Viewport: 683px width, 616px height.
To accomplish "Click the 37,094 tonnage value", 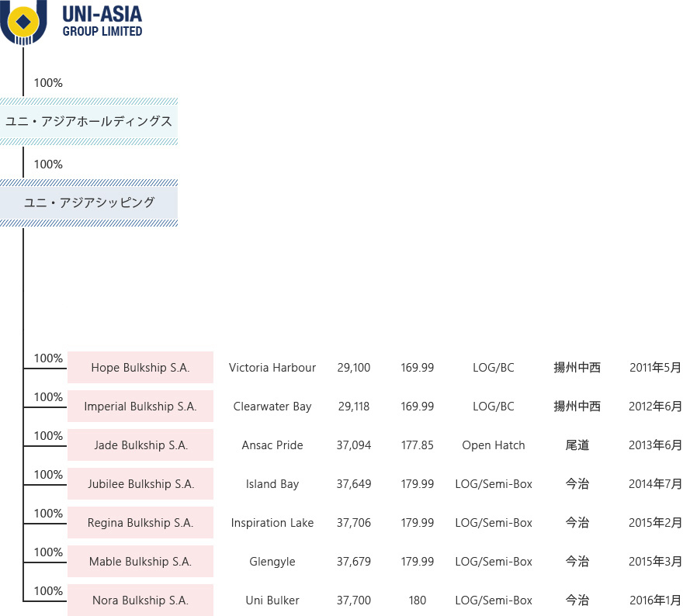I will [x=354, y=445].
